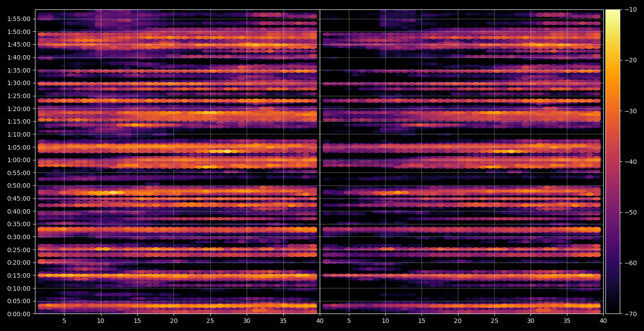
Task: Select the 1:15:00 tick label
Action: pyautogui.click(x=19, y=121)
